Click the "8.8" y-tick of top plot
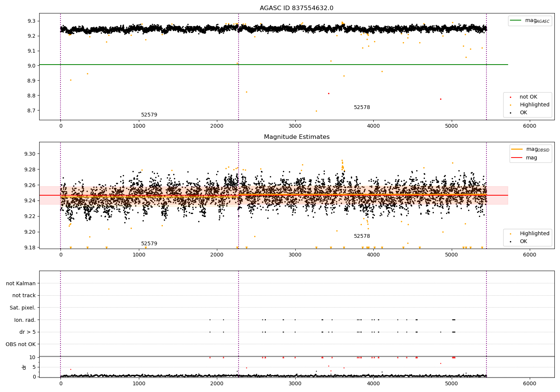The image size is (560, 392). (31, 96)
